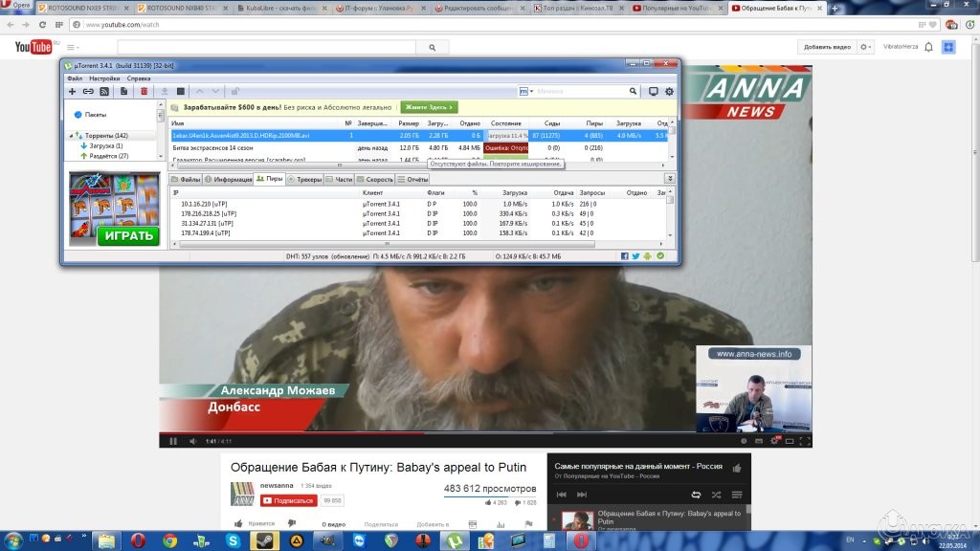980x551 pixels.
Task: Like the playlist thumbs up icon
Action: coord(737,468)
